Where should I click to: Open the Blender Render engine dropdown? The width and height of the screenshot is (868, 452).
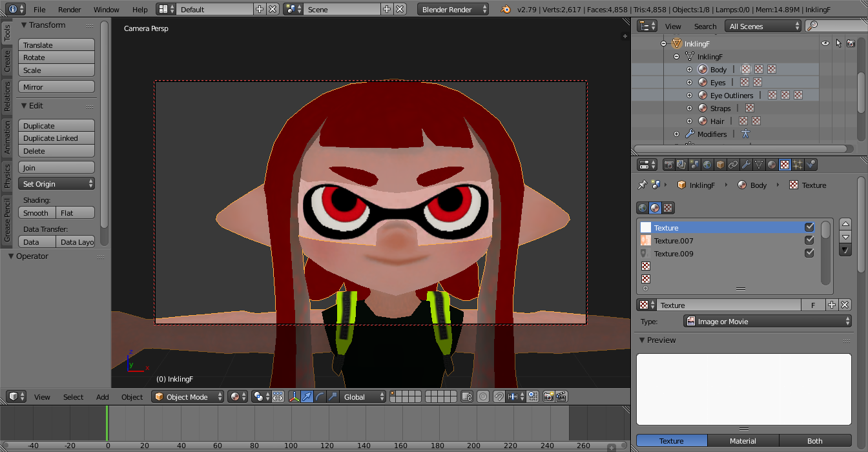coord(453,9)
